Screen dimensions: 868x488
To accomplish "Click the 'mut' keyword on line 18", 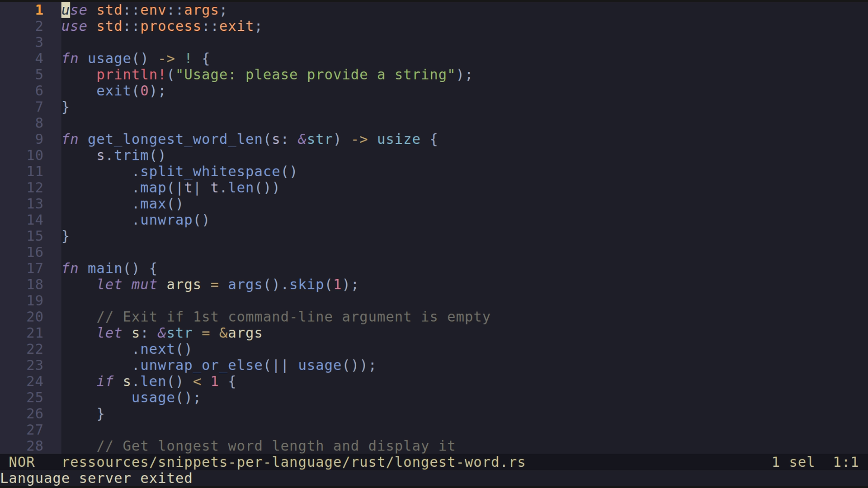I will click(x=144, y=285).
